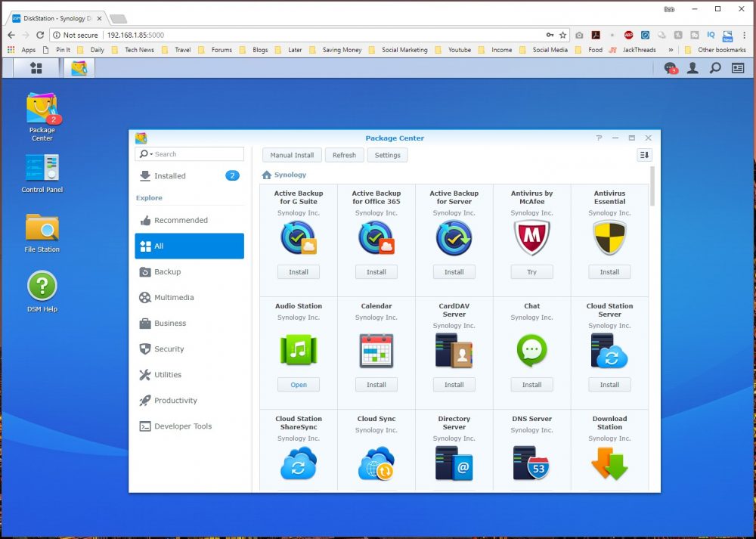Open the Security category
The image size is (756, 539).
[190, 349]
